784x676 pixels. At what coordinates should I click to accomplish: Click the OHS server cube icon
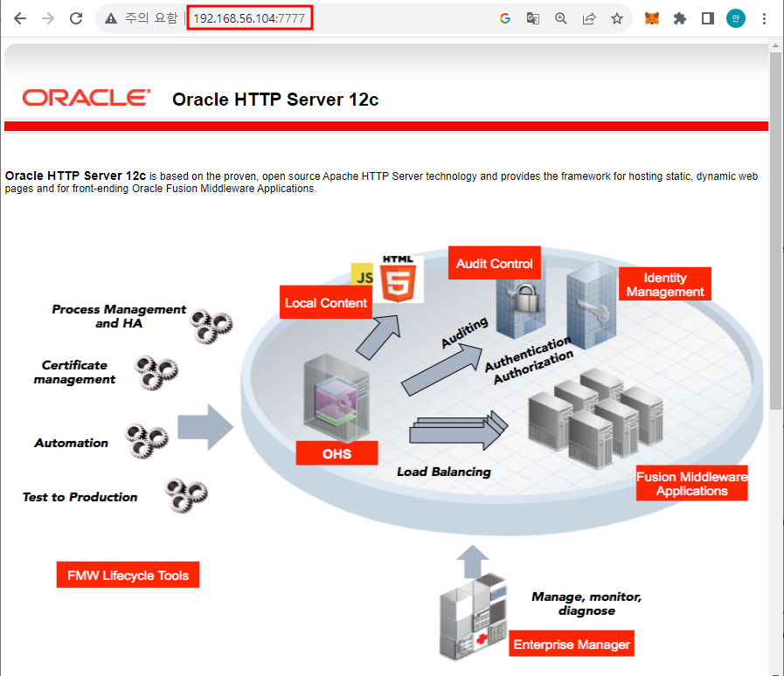pos(336,397)
